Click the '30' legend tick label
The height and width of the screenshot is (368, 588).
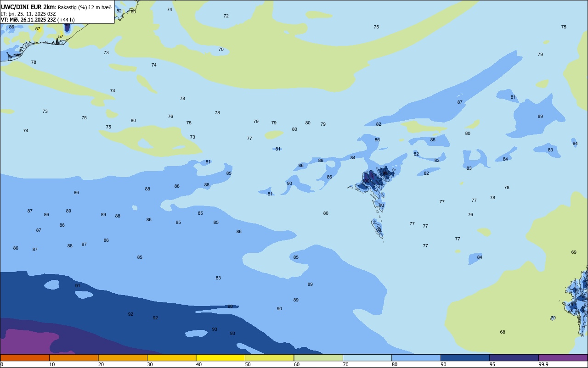click(150, 364)
